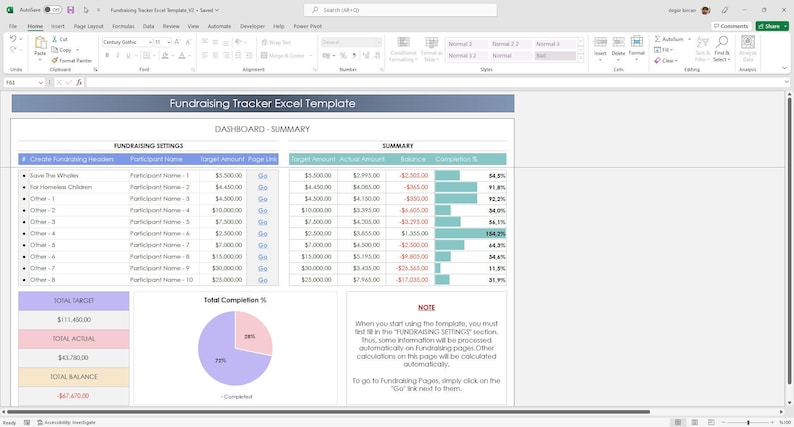794x427 pixels.
Task: Click the Copy icon
Action: [x=55, y=50]
